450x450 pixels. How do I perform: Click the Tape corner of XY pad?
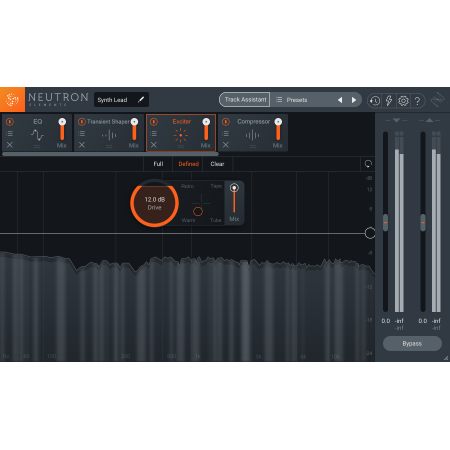(x=216, y=186)
